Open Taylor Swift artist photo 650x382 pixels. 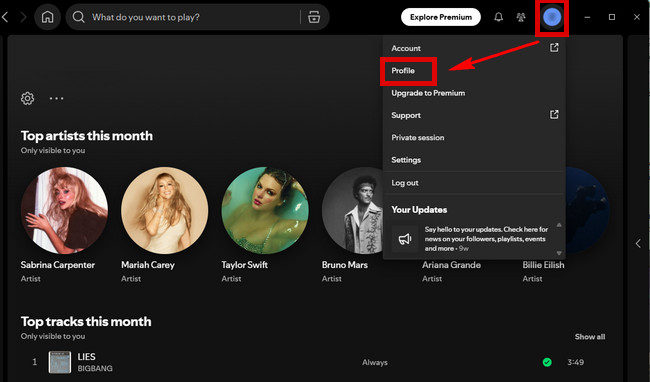[265, 210]
